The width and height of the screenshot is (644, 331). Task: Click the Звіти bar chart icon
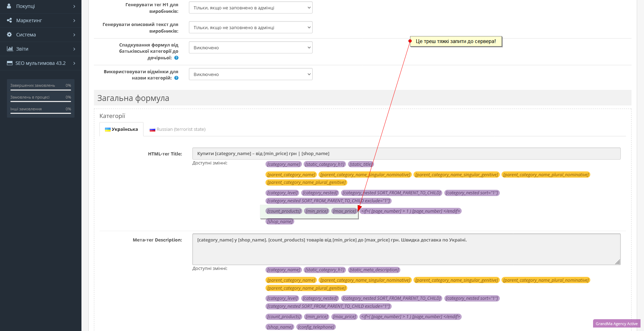tap(10, 49)
